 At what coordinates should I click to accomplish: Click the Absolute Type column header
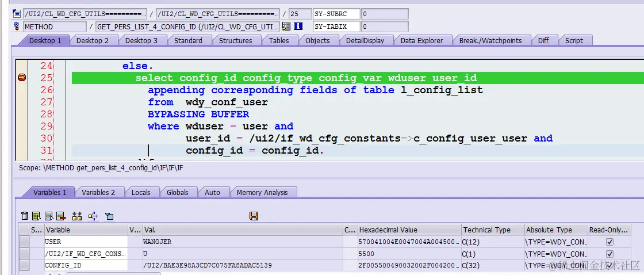point(556,230)
